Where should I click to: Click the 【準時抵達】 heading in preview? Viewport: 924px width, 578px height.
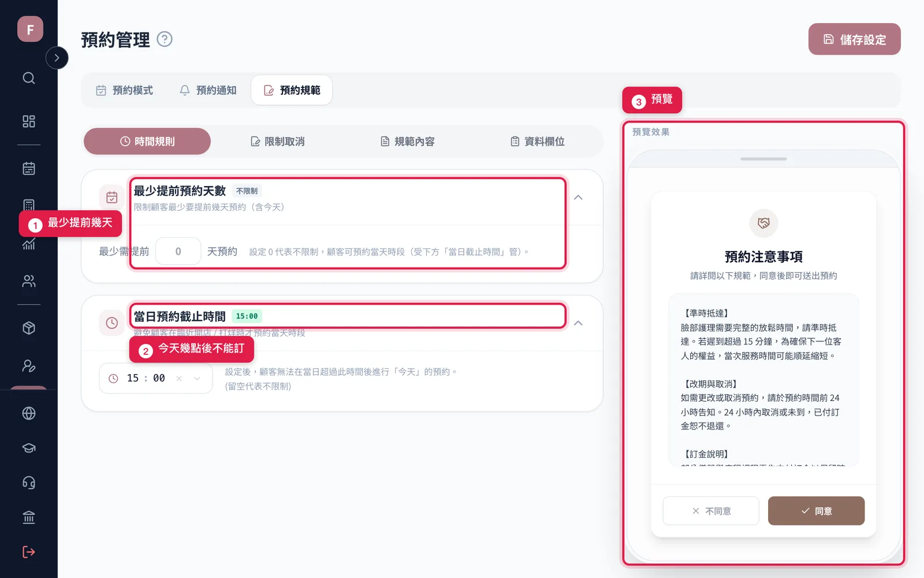[706, 313]
